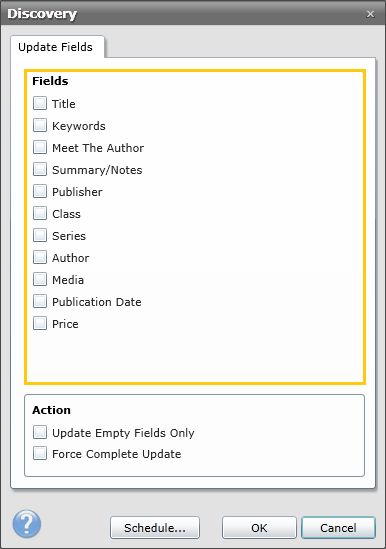Screen dimensions: 386x549
Task: Check the Series field box
Action: tap(40, 236)
